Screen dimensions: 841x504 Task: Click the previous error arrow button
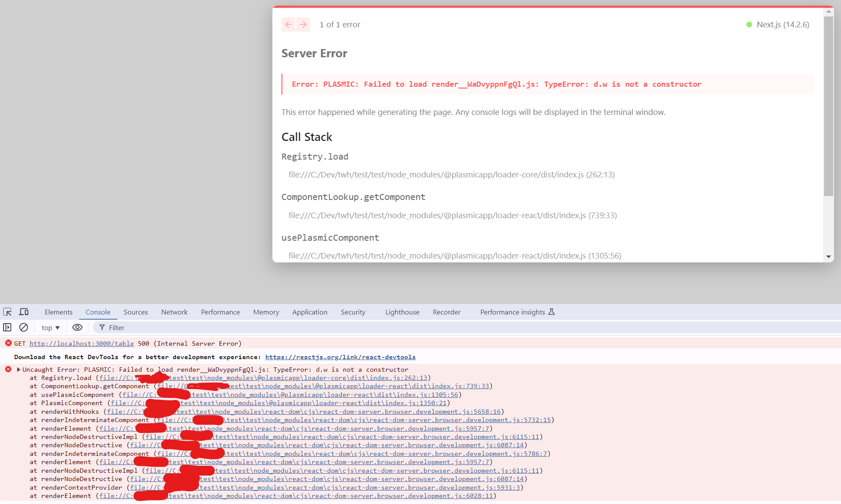pyautogui.click(x=288, y=24)
